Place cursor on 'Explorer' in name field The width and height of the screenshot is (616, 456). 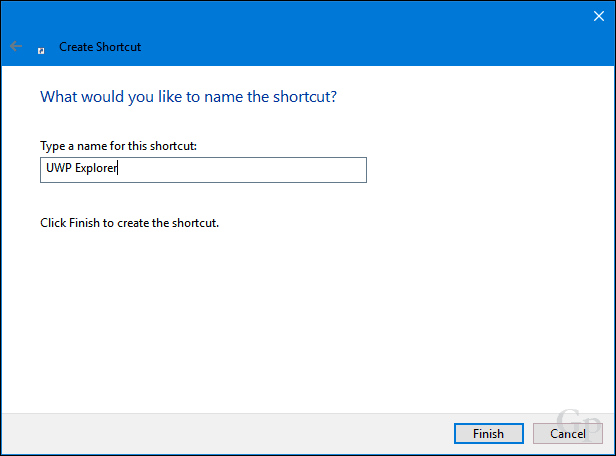click(96, 168)
